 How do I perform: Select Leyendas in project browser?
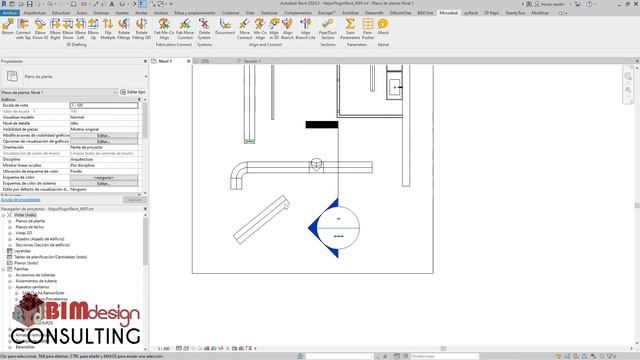22,251
